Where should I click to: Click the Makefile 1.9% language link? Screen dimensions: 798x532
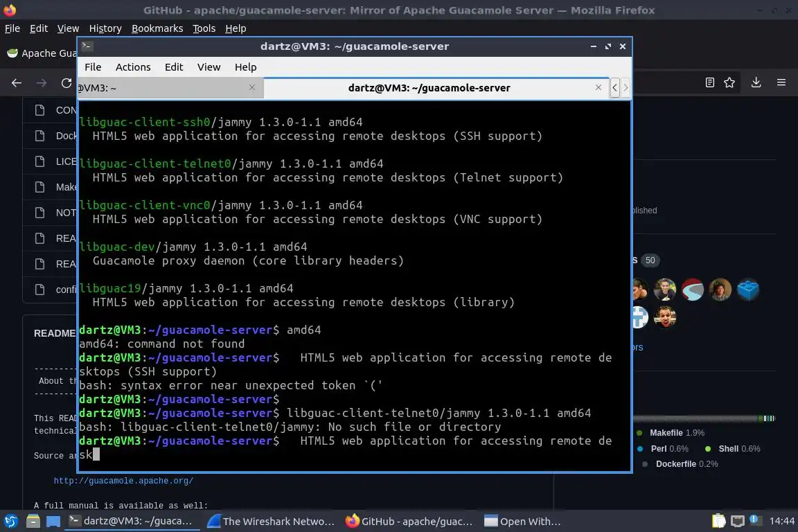click(677, 433)
